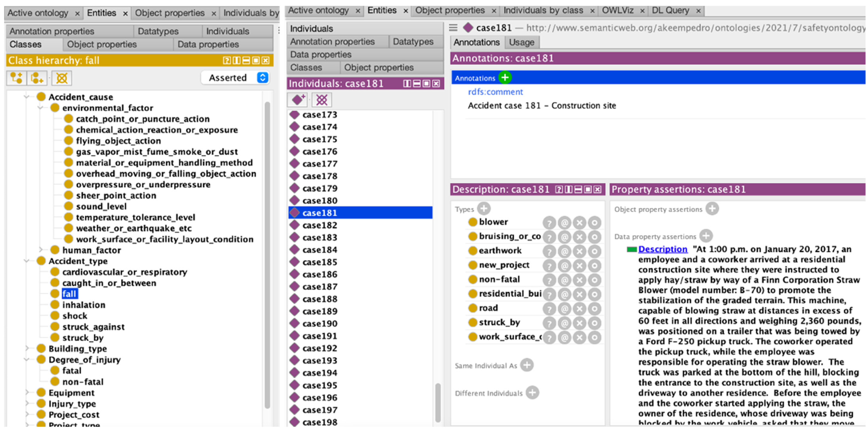The width and height of the screenshot is (868, 433).
Task: Click the add sibling class icon
Action: coord(37,78)
